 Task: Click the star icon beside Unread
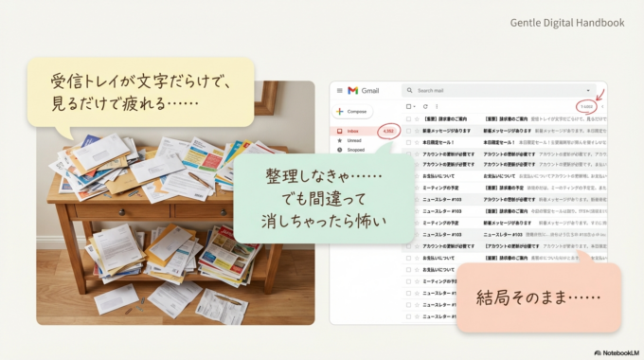[340, 140]
